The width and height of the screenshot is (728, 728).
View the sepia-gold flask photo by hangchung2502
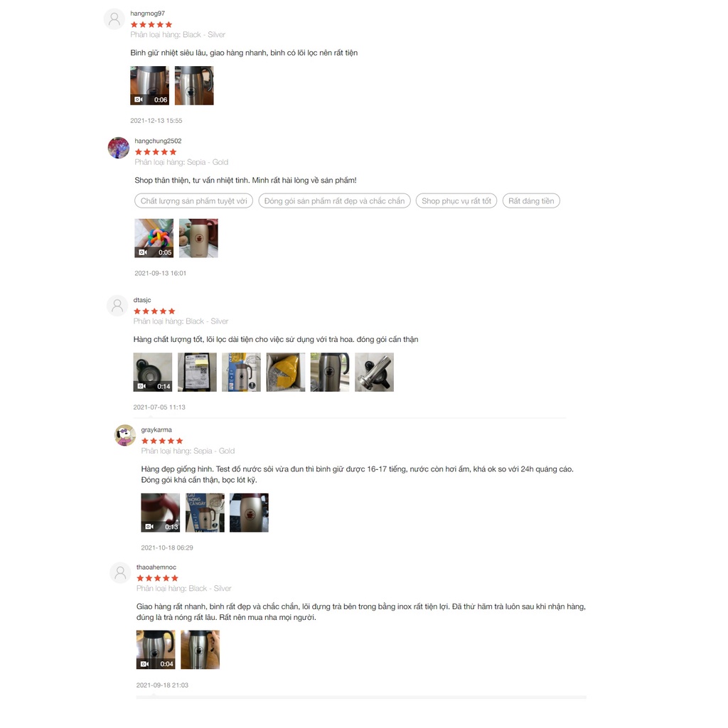coord(199,238)
